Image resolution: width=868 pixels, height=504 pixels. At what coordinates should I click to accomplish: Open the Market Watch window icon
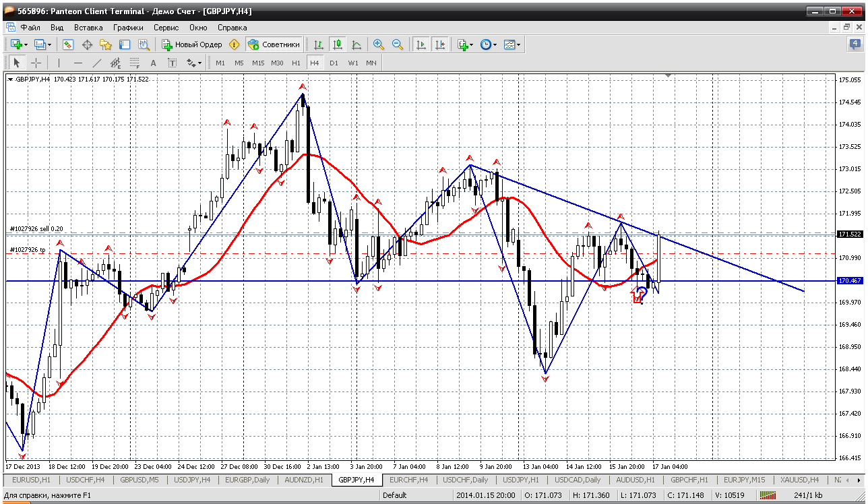coord(68,44)
